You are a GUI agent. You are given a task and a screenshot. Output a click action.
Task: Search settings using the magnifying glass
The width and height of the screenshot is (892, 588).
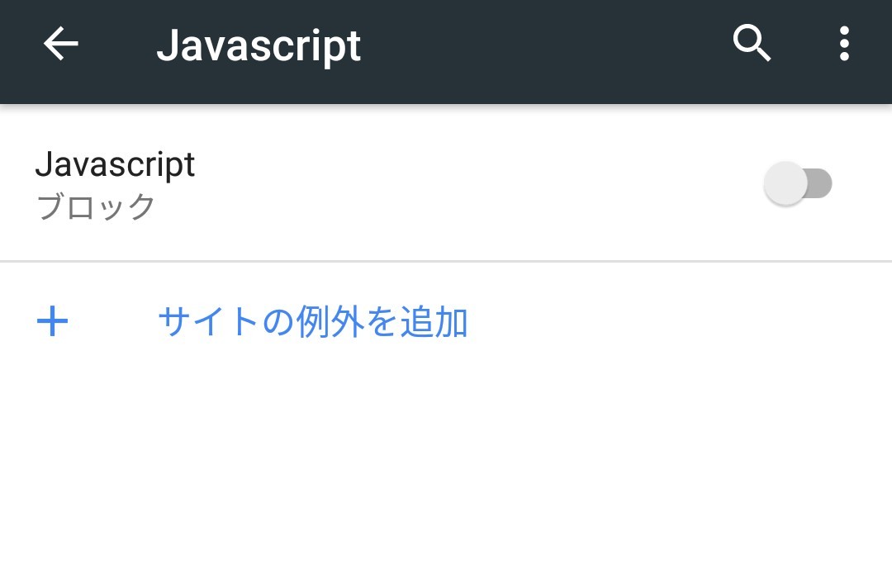tap(752, 44)
